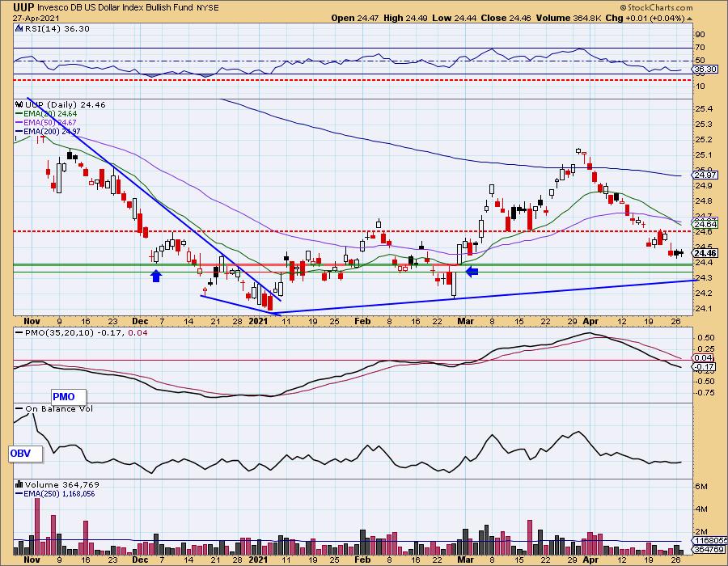Click the tallest volume bar in early November
Viewport: 728px width, 566px height.
37,526
